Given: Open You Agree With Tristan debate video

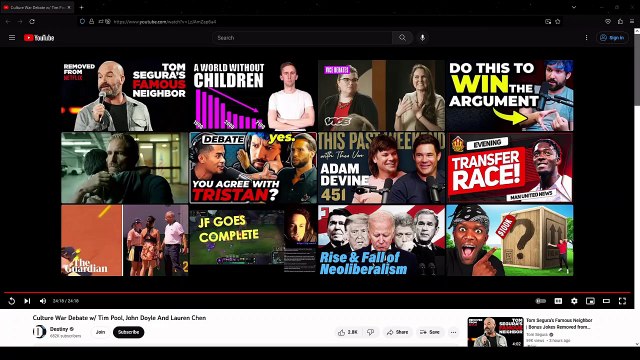Looking at the screenshot, I should pos(253,168).
